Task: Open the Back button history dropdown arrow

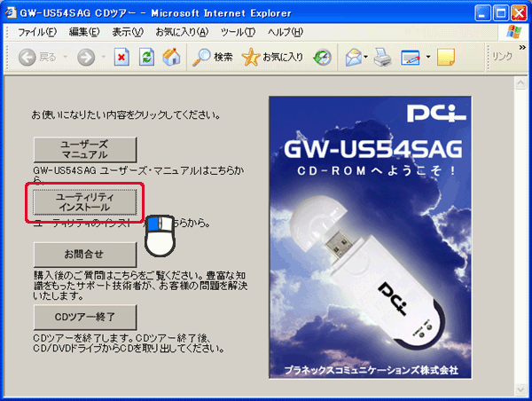Action: click(65, 57)
